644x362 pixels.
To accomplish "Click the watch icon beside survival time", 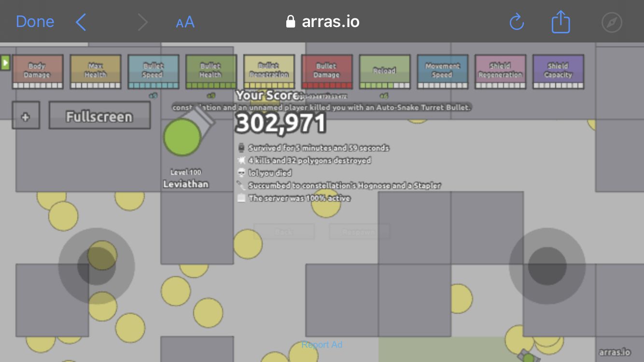I will pyautogui.click(x=241, y=148).
